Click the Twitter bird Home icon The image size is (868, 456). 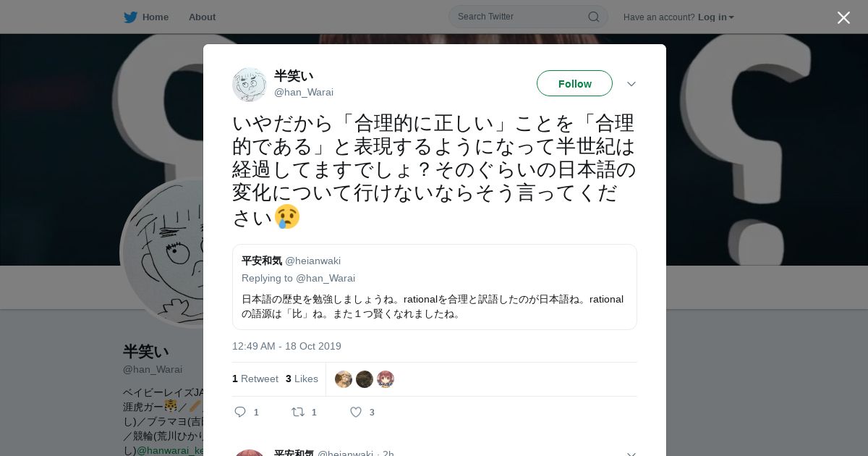point(130,17)
